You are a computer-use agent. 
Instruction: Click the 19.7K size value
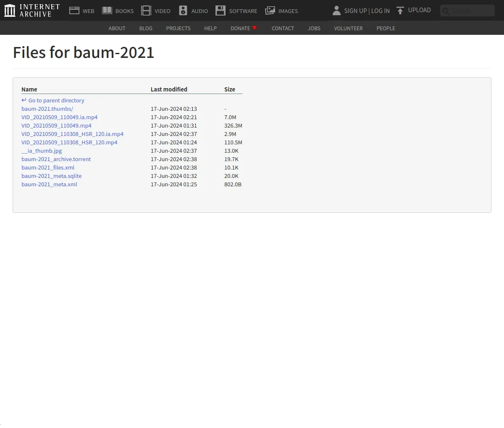[x=231, y=159]
